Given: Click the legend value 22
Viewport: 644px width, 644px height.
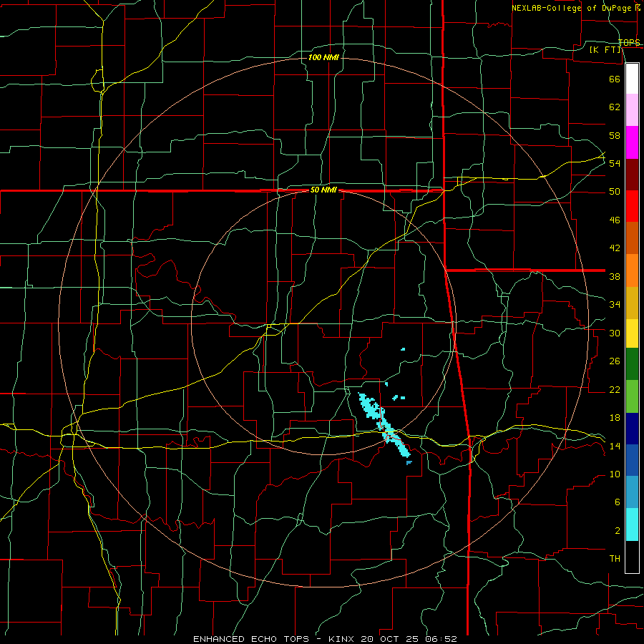Looking at the screenshot, I should [615, 389].
